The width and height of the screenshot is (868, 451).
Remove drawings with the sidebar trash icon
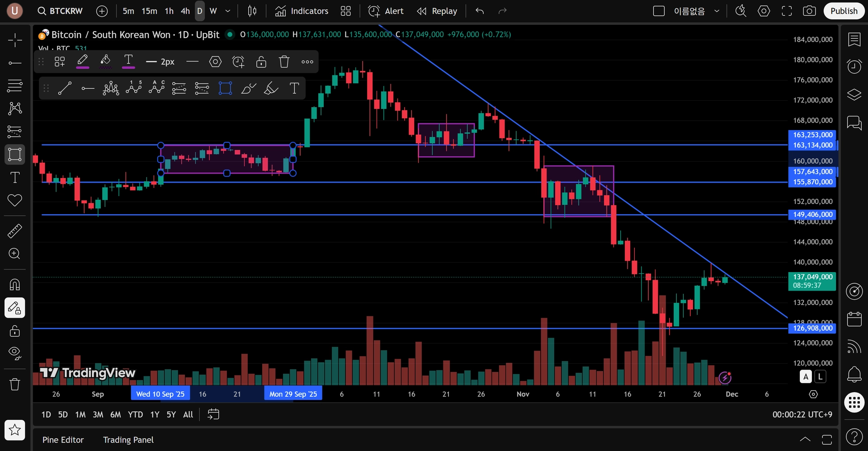pyautogui.click(x=15, y=384)
